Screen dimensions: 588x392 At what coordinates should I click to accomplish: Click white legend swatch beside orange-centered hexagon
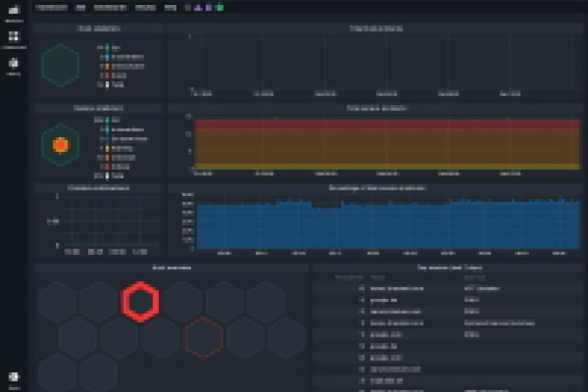[107, 176]
